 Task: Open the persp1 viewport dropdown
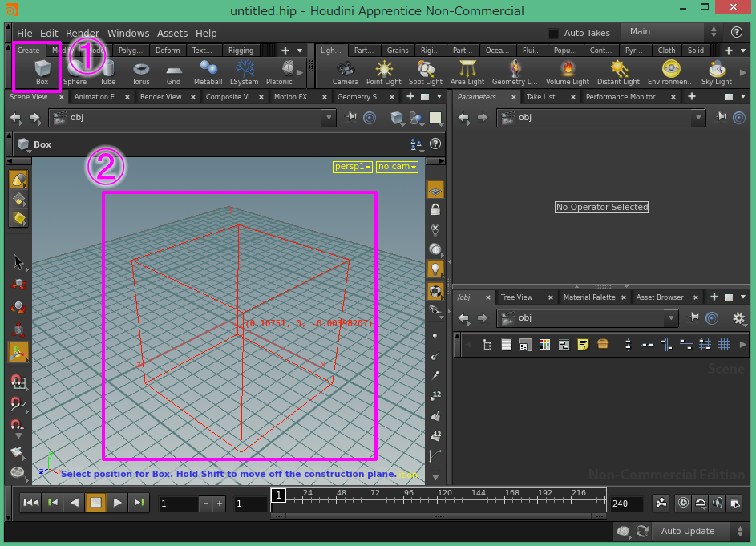(x=353, y=167)
